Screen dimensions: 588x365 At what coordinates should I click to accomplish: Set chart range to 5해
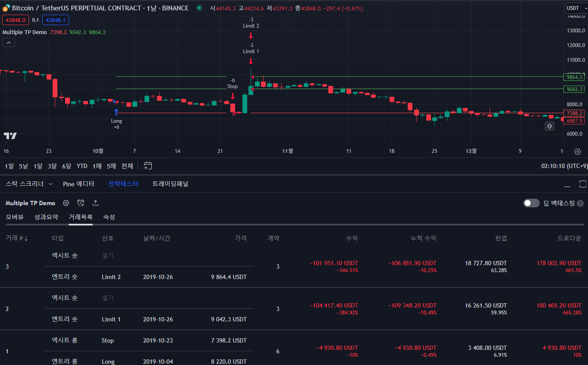(x=111, y=166)
